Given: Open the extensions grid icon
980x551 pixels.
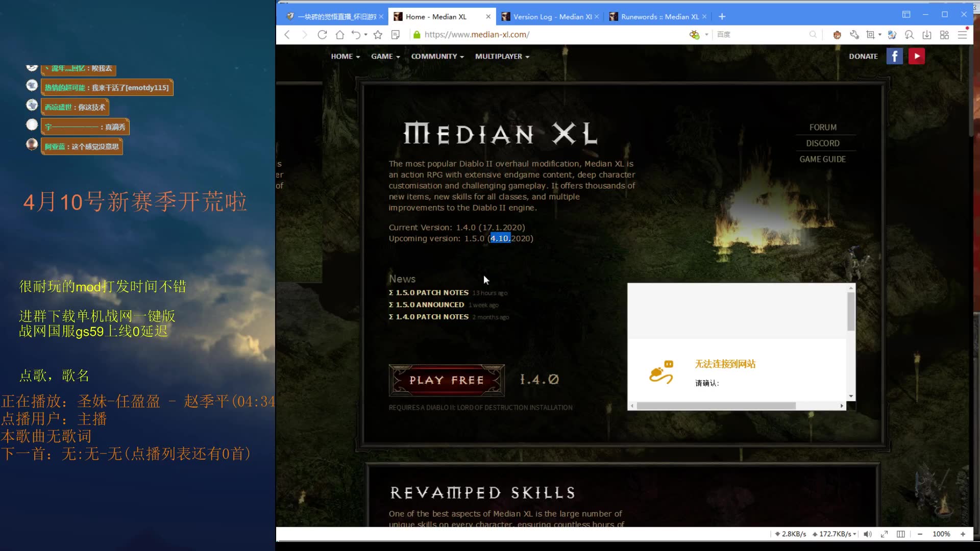Looking at the screenshot, I should click(944, 35).
